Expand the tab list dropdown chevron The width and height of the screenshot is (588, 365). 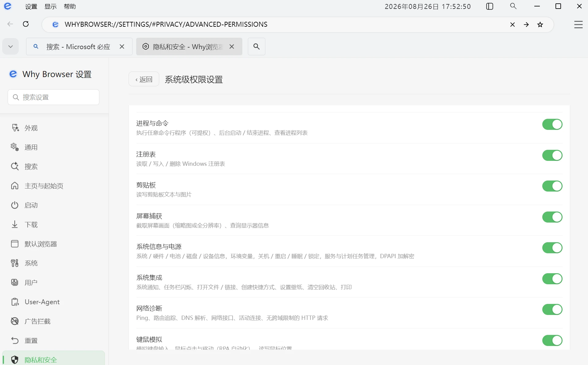pyautogui.click(x=11, y=46)
